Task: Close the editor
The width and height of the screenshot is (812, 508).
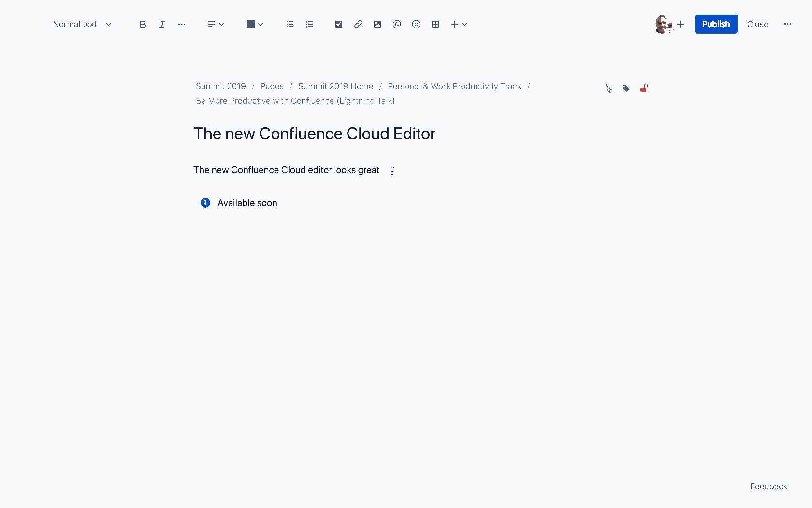Action: (x=757, y=24)
